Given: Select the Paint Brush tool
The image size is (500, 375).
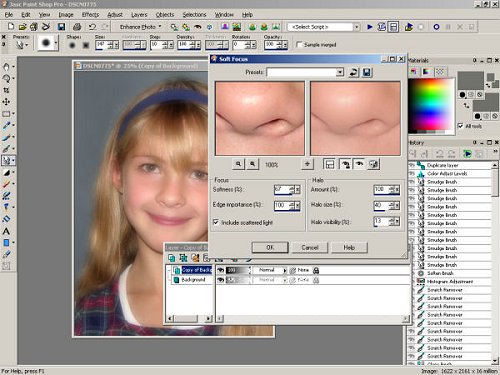Looking at the screenshot, I should click(x=6, y=137).
